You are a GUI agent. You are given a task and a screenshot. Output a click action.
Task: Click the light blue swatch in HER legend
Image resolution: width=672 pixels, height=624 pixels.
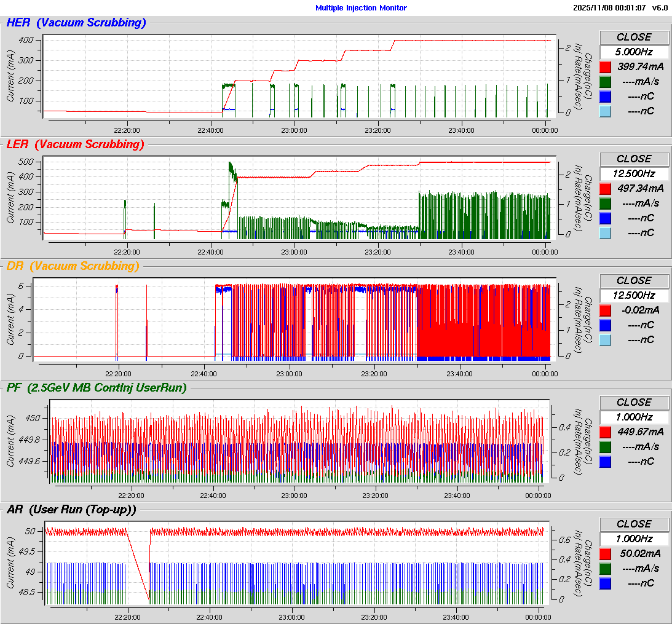tap(606, 111)
